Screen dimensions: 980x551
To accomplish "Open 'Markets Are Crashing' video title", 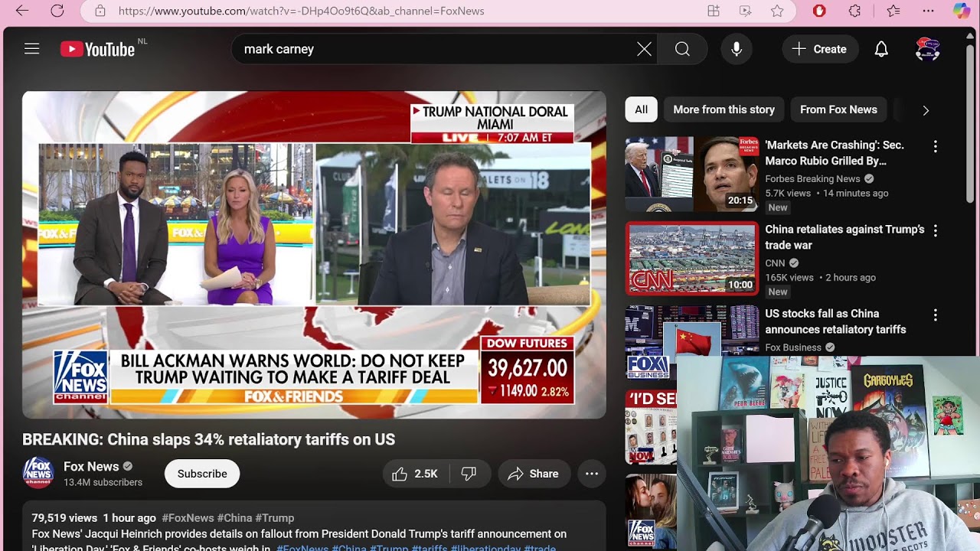I will (x=835, y=153).
